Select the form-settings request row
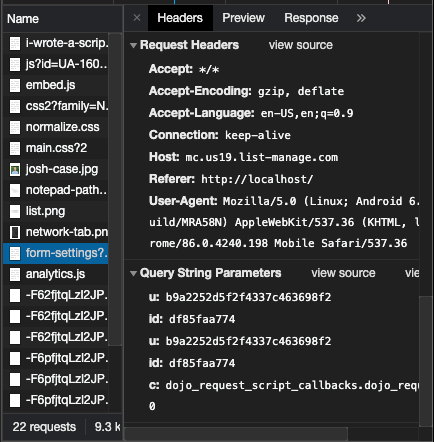This screenshot has width=434, height=442. point(56,253)
